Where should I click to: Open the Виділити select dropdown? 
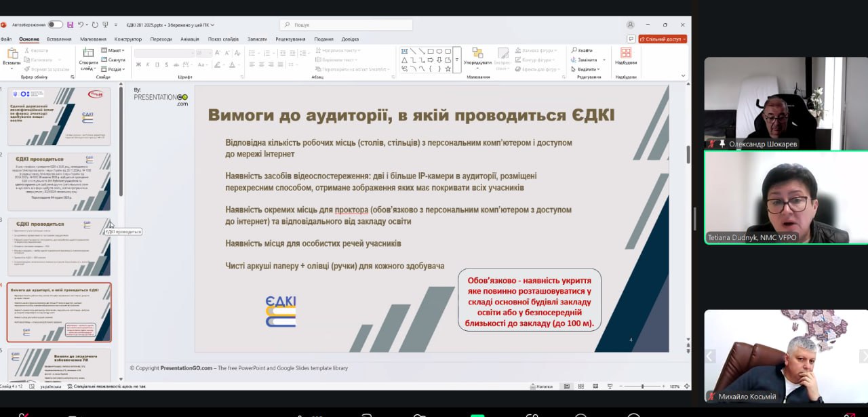click(587, 69)
